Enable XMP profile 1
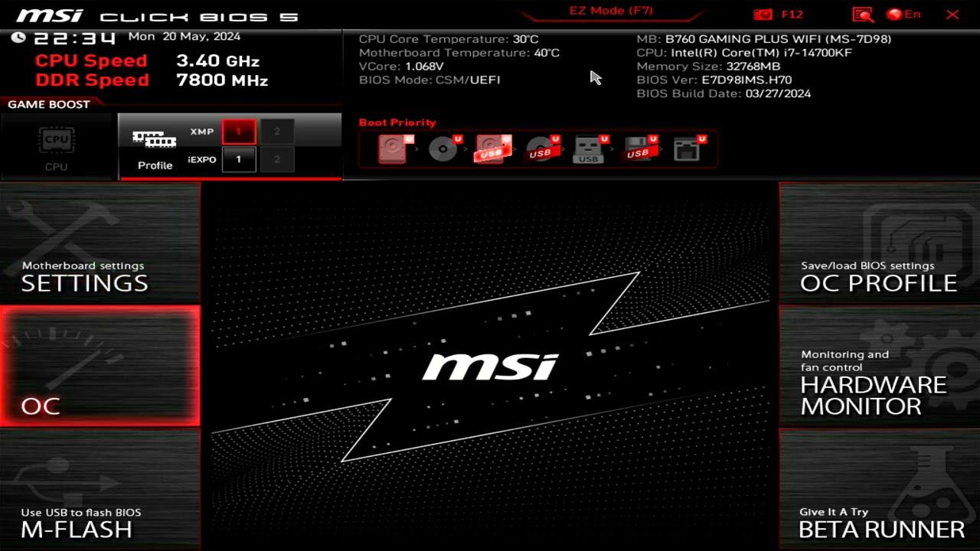The height and width of the screenshot is (551, 980). pos(239,132)
